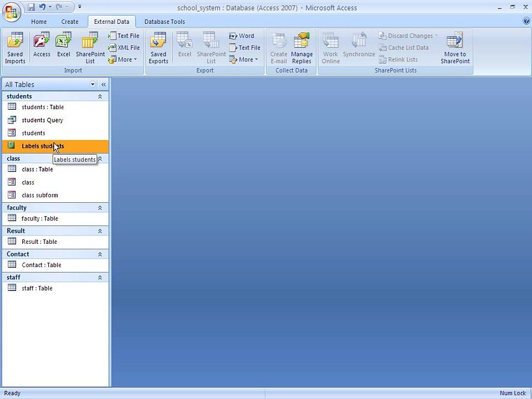This screenshot has width=532, height=399.
Task: Switch to the Create tab
Action: tap(70, 22)
